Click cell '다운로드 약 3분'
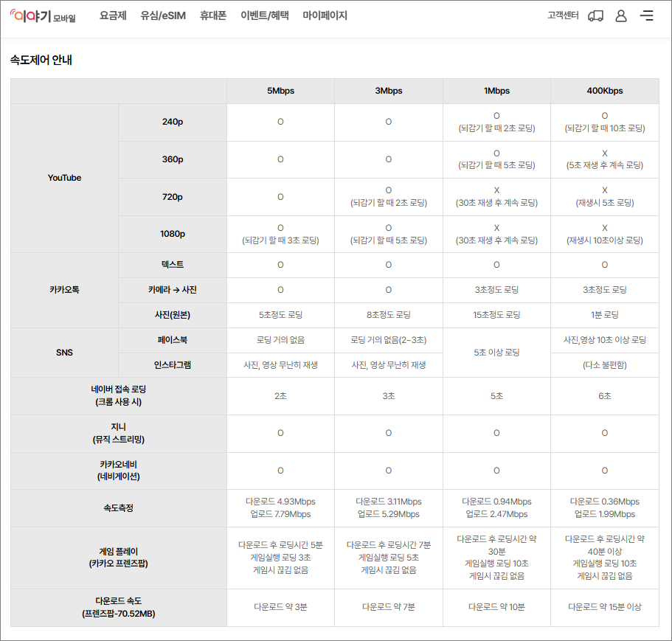 281,607
